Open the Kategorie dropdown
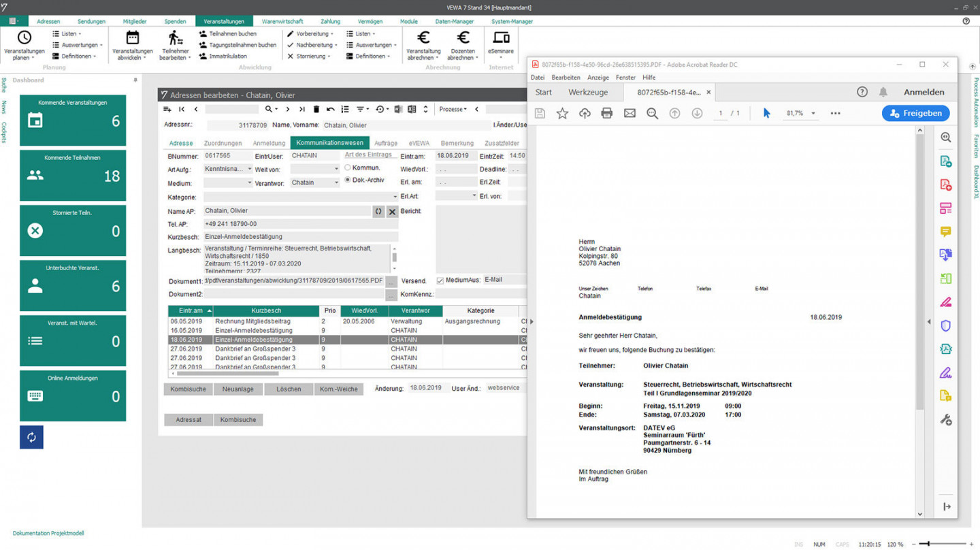This screenshot has width=980, height=550. [x=395, y=197]
